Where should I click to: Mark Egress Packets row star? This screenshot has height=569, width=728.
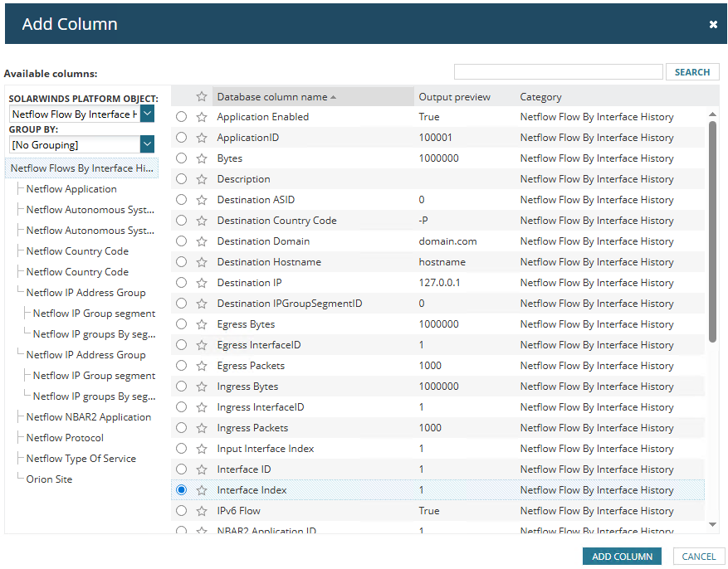coord(202,366)
